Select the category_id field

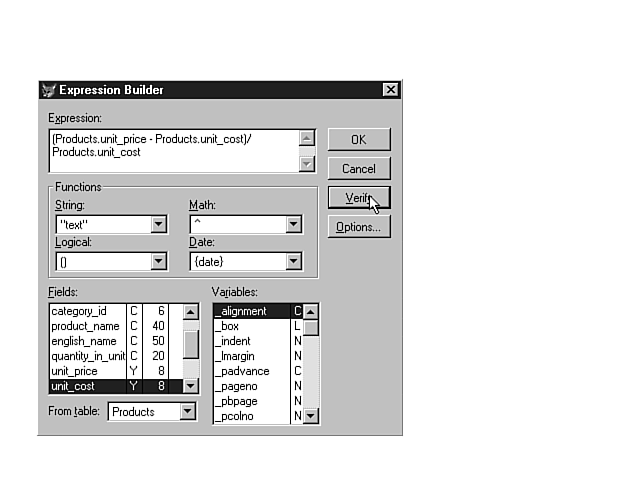point(86,311)
